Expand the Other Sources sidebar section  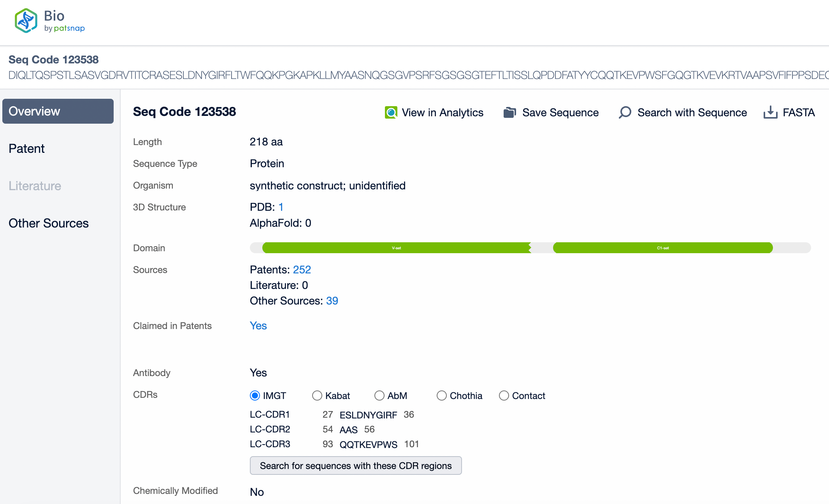pos(49,223)
